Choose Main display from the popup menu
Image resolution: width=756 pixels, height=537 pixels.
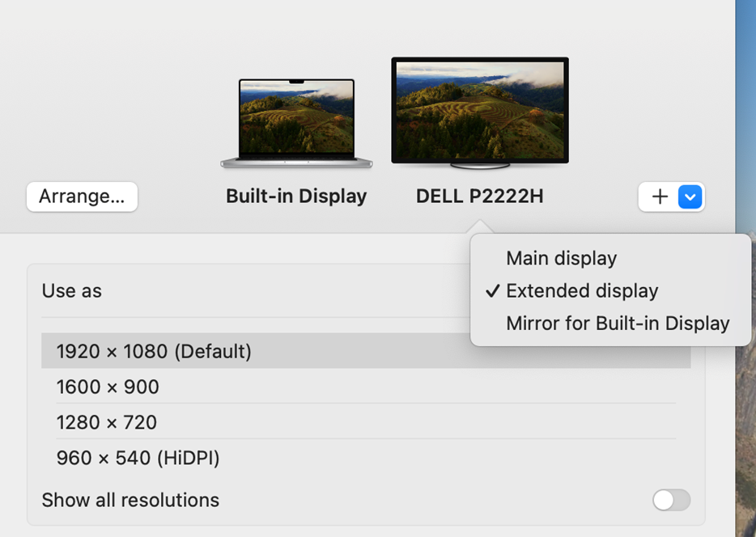point(561,259)
